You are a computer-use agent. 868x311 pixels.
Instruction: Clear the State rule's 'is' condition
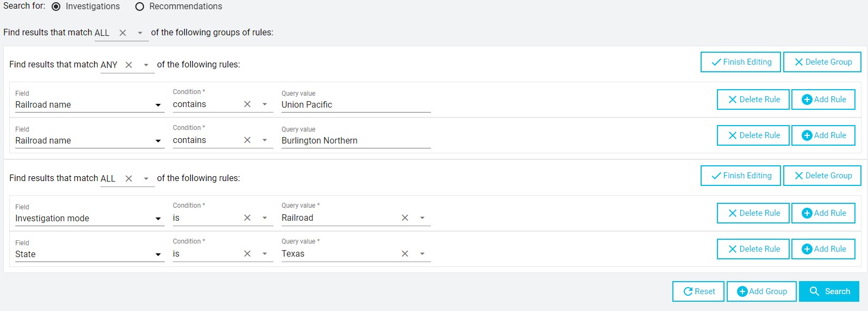coord(247,254)
